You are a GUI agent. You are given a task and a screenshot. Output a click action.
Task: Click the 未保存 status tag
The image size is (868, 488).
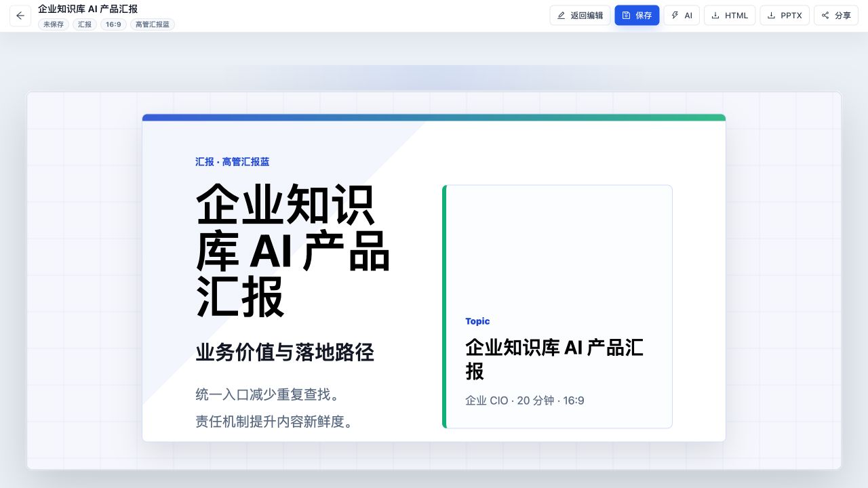pyautogui.click(x=54, y=24)
